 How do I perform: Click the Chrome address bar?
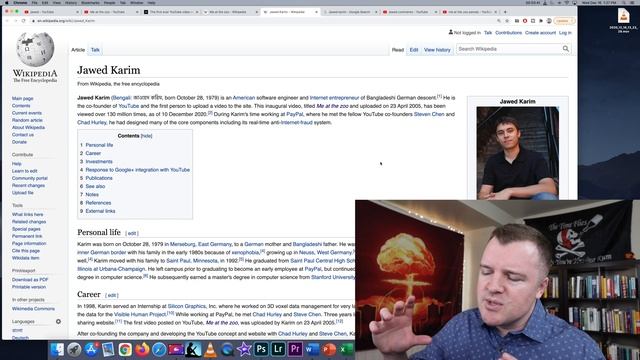[261, 20]
